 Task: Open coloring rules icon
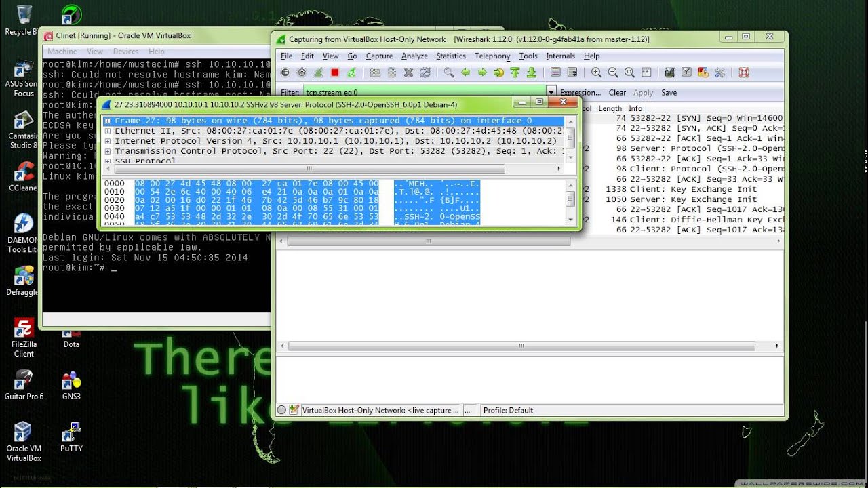click(x=703, y=73)
